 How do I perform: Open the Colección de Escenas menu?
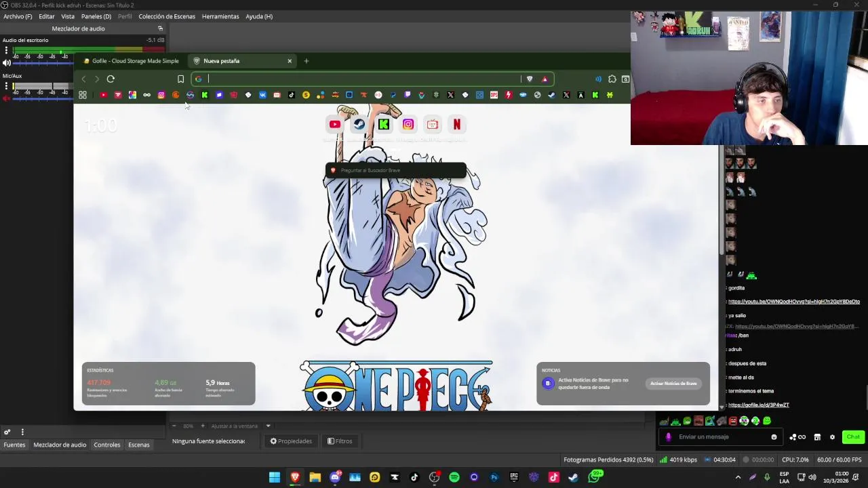[x=167, y=16]
